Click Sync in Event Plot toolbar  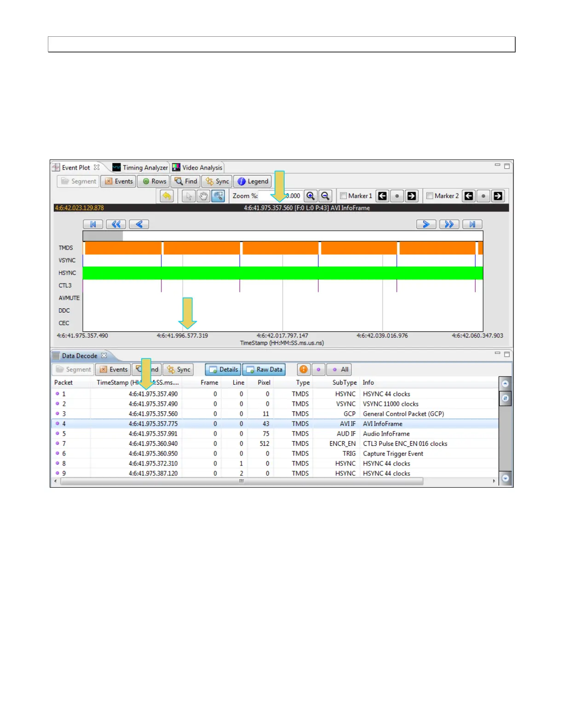point(217,182)
